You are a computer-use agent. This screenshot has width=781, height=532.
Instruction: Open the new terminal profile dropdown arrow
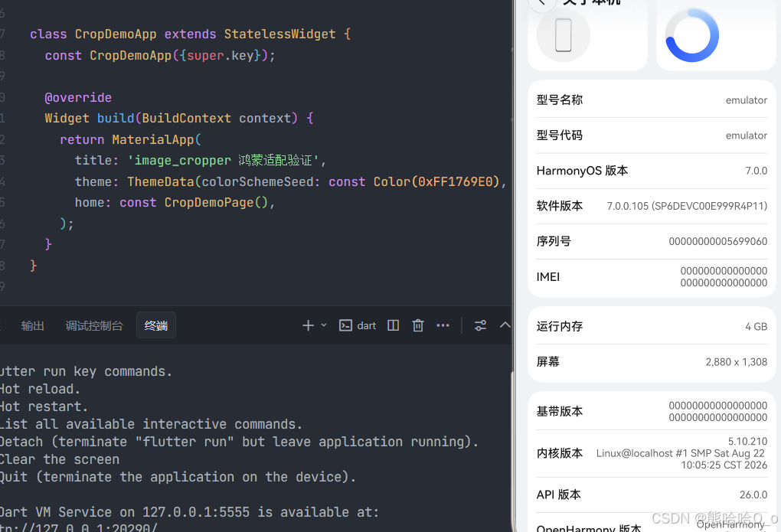pyautogui.click(x=324, y=325)
